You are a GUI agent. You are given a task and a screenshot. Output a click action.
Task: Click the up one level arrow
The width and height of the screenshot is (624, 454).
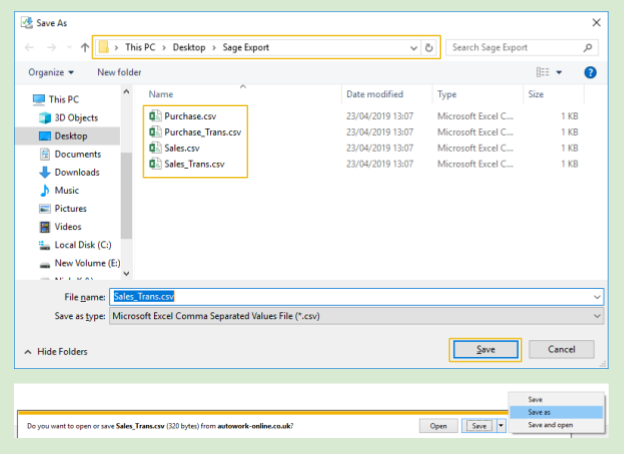(x=84, y=47)
